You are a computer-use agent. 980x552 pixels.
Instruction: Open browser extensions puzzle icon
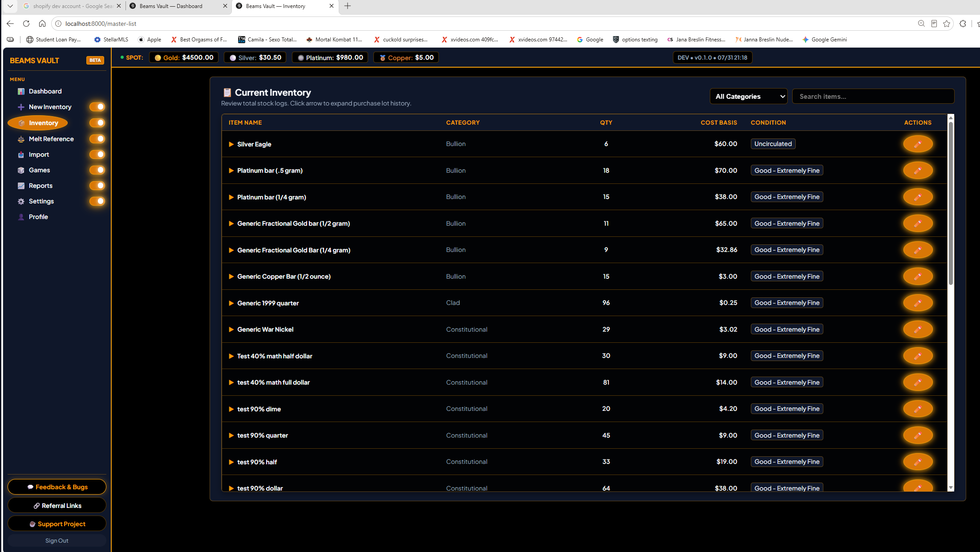tap(963, 24)
